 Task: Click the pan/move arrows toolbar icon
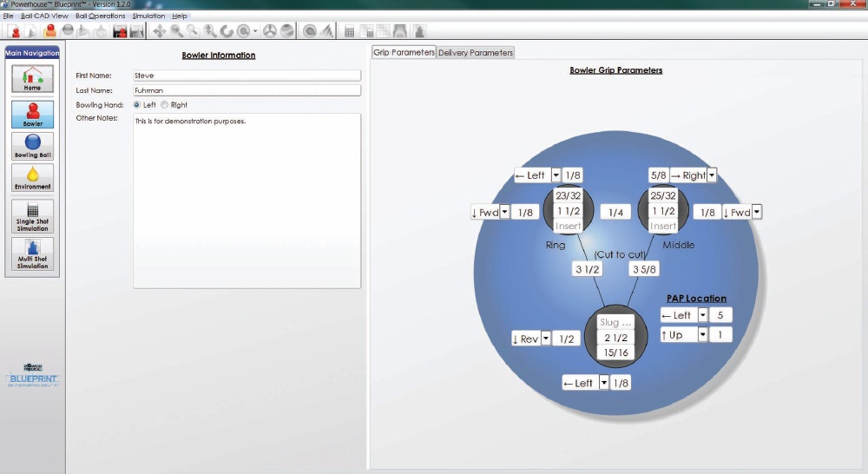pos(159,32)
